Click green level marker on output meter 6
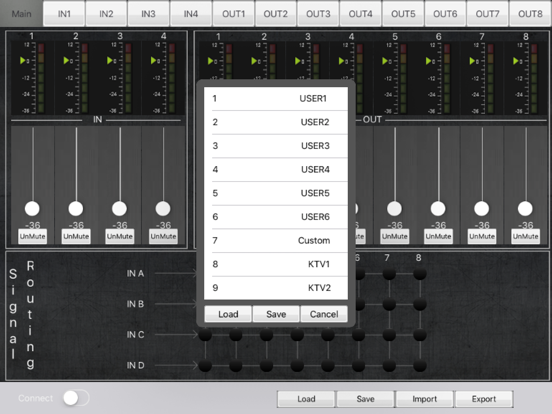 [x=428, y=61]
